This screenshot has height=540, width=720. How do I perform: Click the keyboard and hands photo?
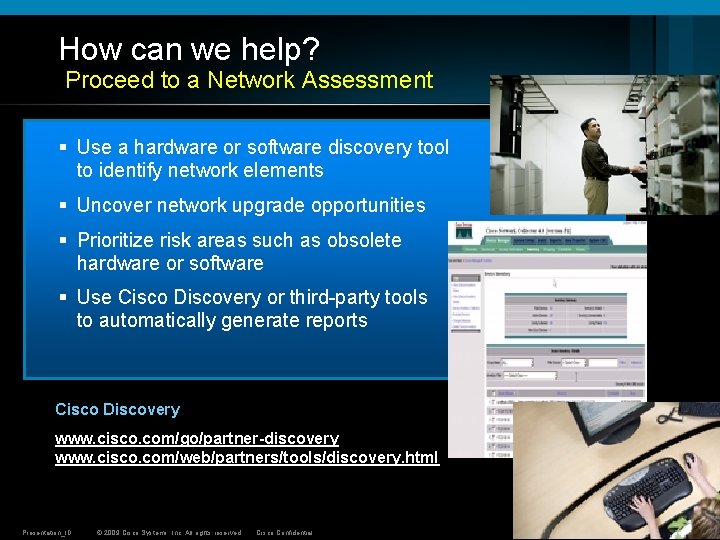(616, 470)
